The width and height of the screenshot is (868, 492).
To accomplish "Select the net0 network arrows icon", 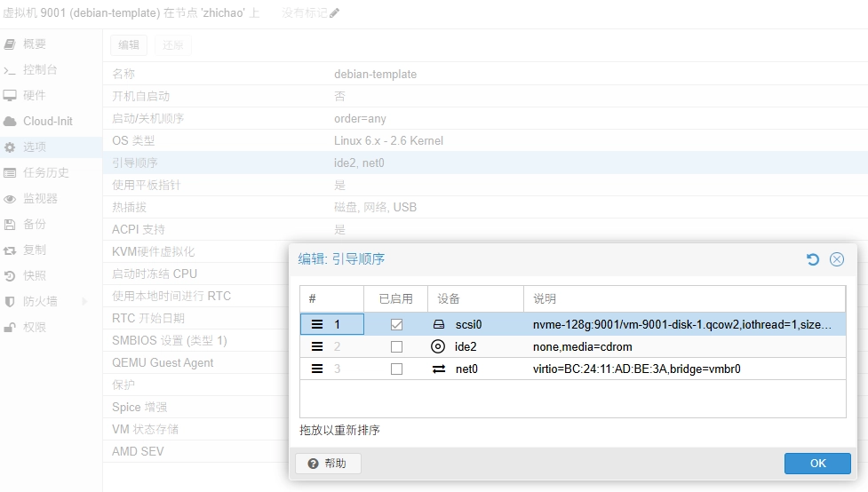I will click(x=438, y=369).
